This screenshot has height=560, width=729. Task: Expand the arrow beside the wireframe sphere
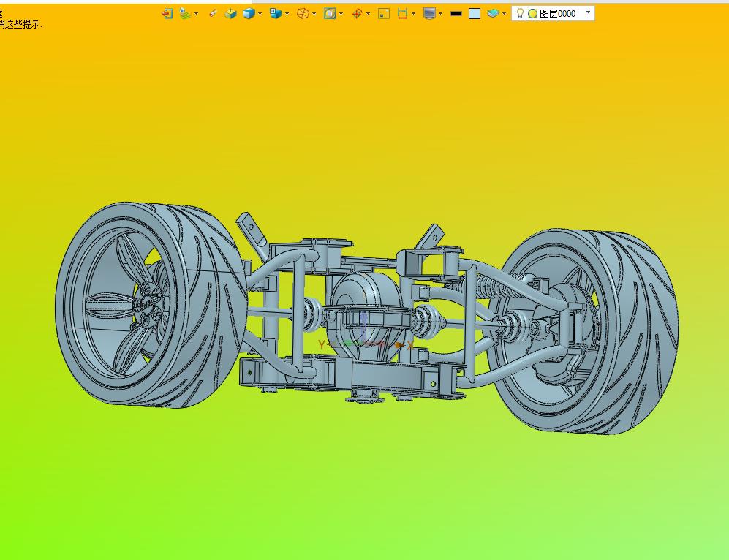(314, 14)
